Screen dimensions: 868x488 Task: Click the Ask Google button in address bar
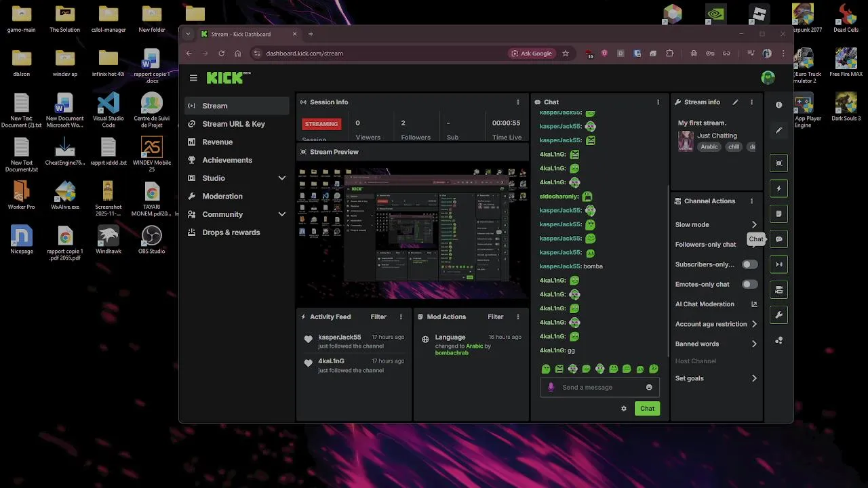[x=532, y=54]
